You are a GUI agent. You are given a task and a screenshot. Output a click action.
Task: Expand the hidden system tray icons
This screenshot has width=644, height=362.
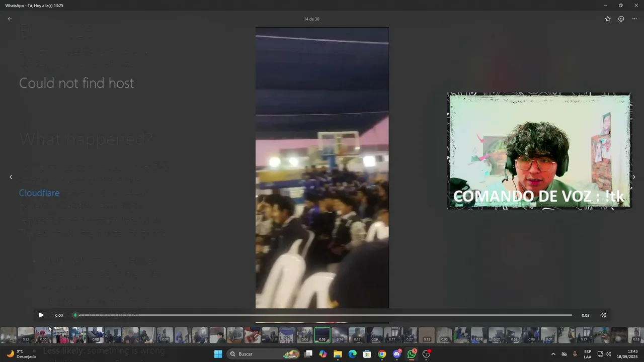click(x=553, y=354)
